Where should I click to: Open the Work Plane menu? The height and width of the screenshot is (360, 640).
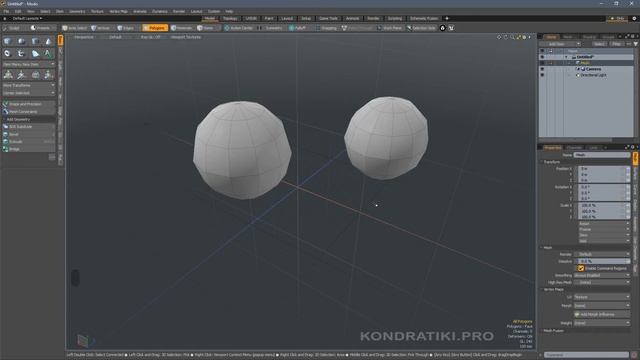(390, 28)
